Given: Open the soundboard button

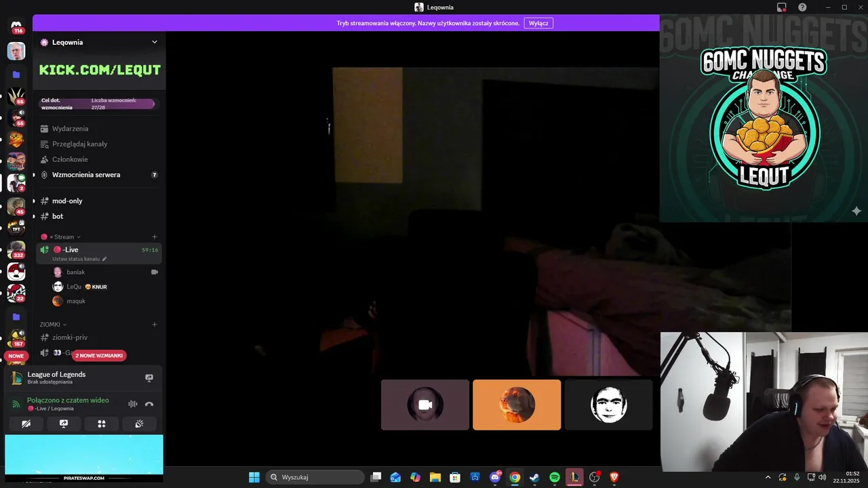Looking at the screenshot, I should click(139, 424).
